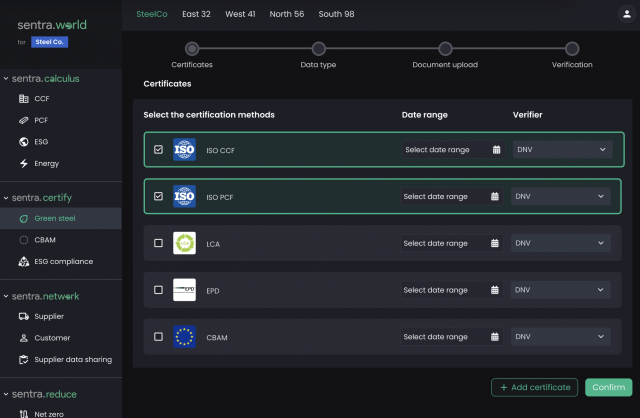Viewport: 640px width, 418px height.
Task: Click Select date range field for ISO CCF
Action: (x=453, y=150)
